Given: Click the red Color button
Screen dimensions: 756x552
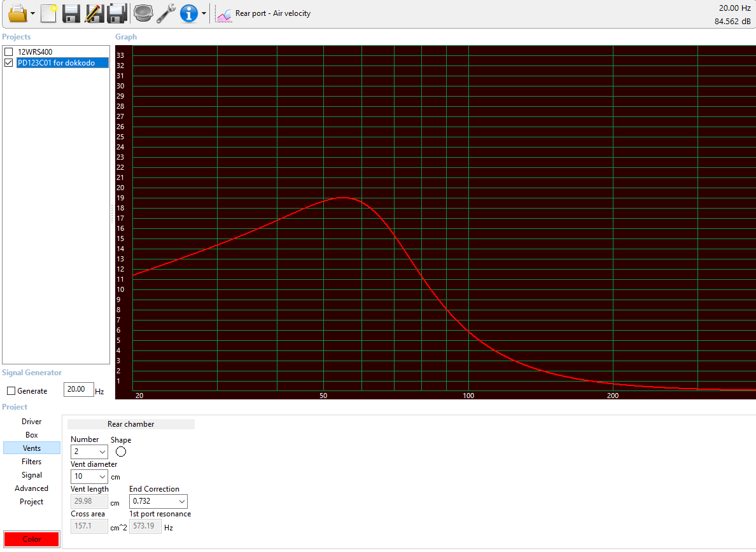Looking at the screenshot, I should pos(32,539).
